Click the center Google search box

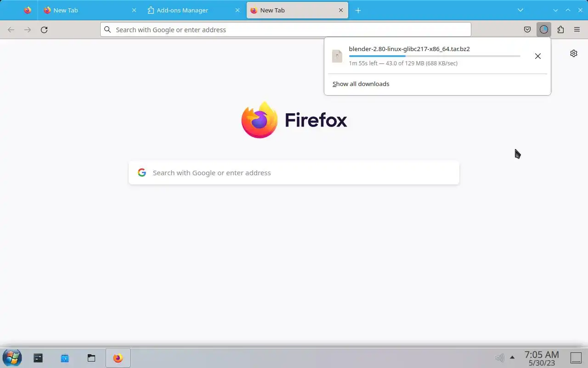click(294, 172)
